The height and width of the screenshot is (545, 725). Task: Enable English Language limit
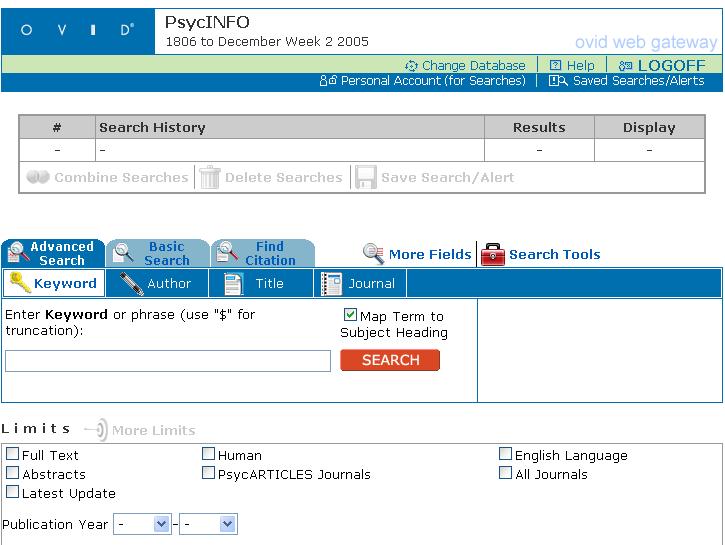coord(505,453)
